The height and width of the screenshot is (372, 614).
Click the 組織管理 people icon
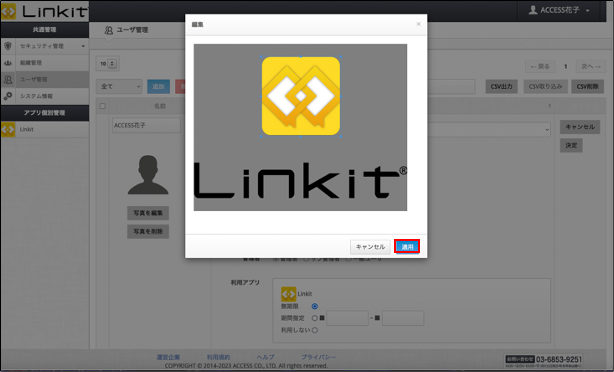click(7, 63)
